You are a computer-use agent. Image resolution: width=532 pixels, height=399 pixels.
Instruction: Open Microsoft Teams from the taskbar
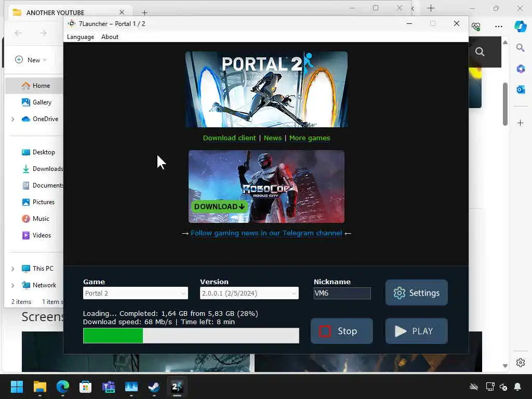[x=108, y=387]
